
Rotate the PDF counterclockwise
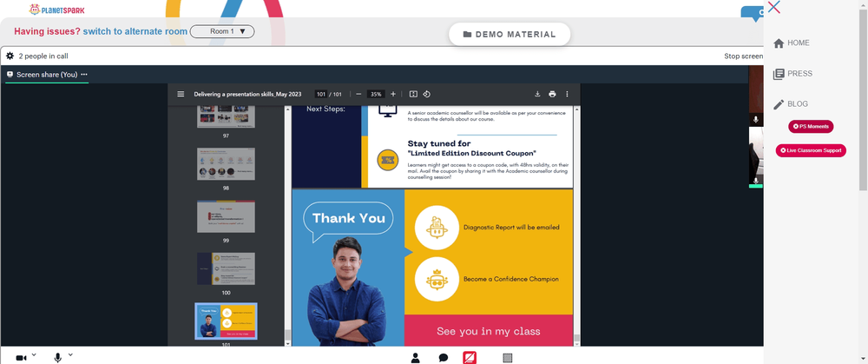[427, 94]
